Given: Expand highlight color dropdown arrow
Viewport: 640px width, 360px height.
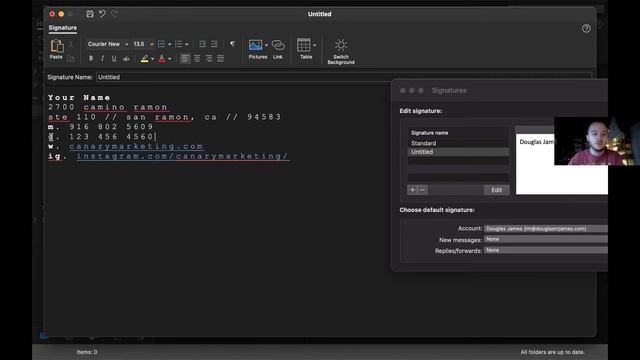Looking at the screenshot, I should point(152,59).
